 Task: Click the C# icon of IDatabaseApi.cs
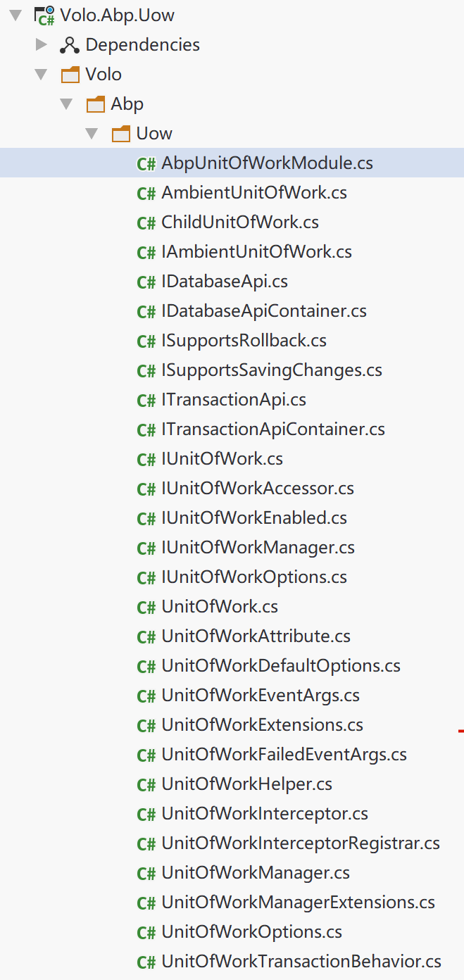[146, 282]
